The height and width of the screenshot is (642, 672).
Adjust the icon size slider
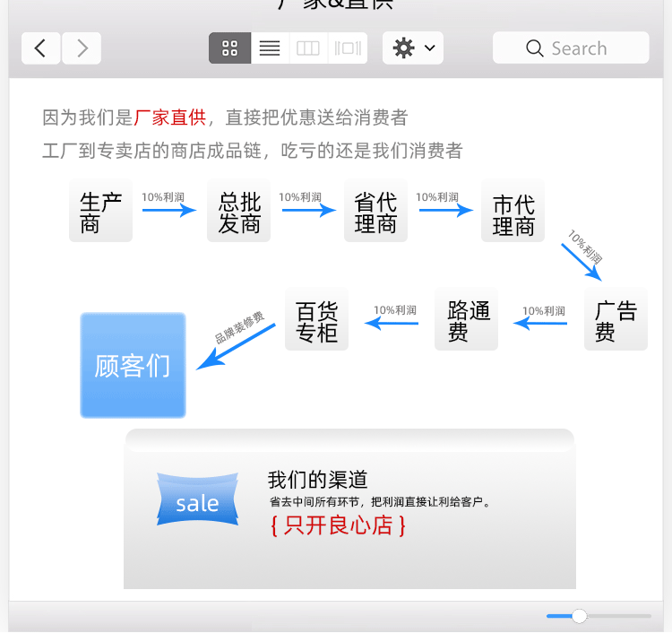[x=580, y=616]
